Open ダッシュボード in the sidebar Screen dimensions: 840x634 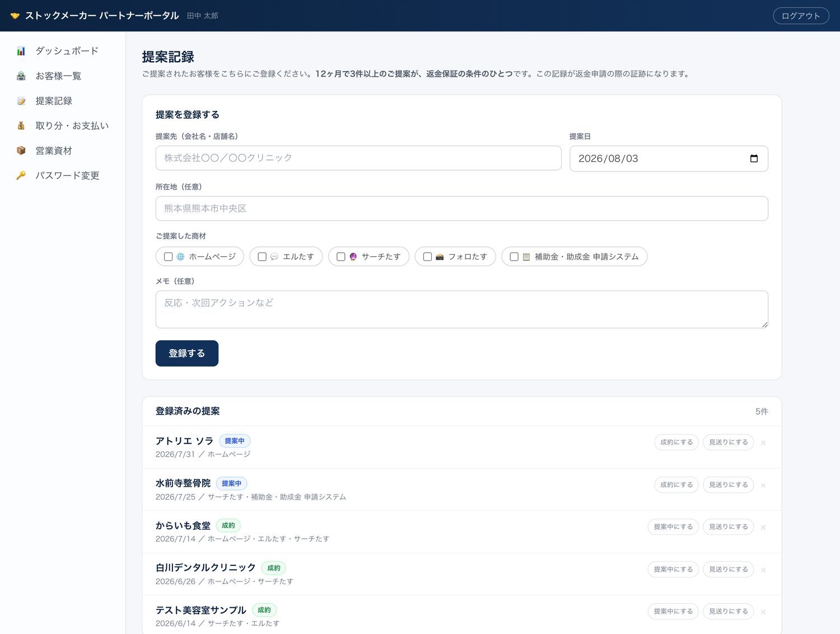tap(63, 51)
